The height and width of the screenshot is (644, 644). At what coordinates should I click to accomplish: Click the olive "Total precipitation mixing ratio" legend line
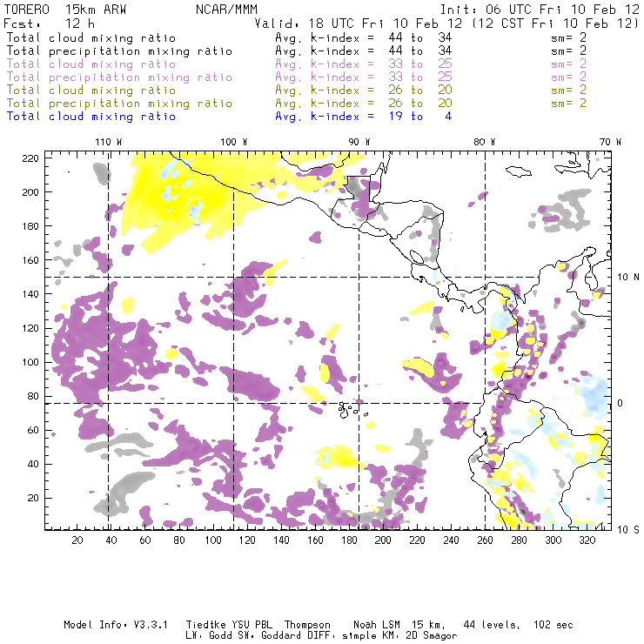(x=119, y=103)
